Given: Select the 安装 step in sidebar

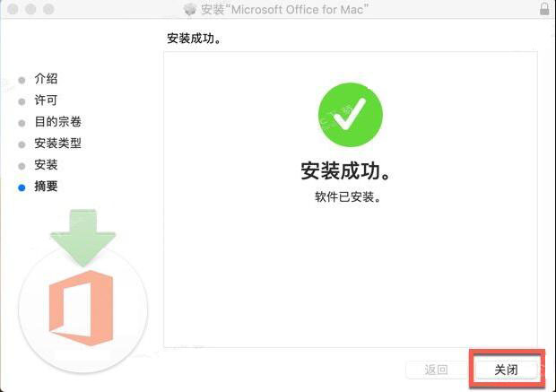Looking at the screenshot, I should point(46,165).
